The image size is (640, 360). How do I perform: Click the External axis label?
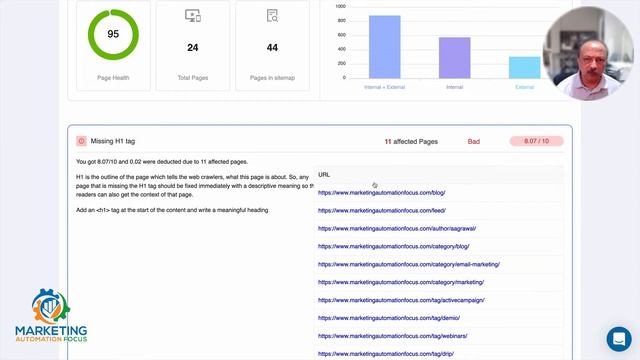coord(524,87)
